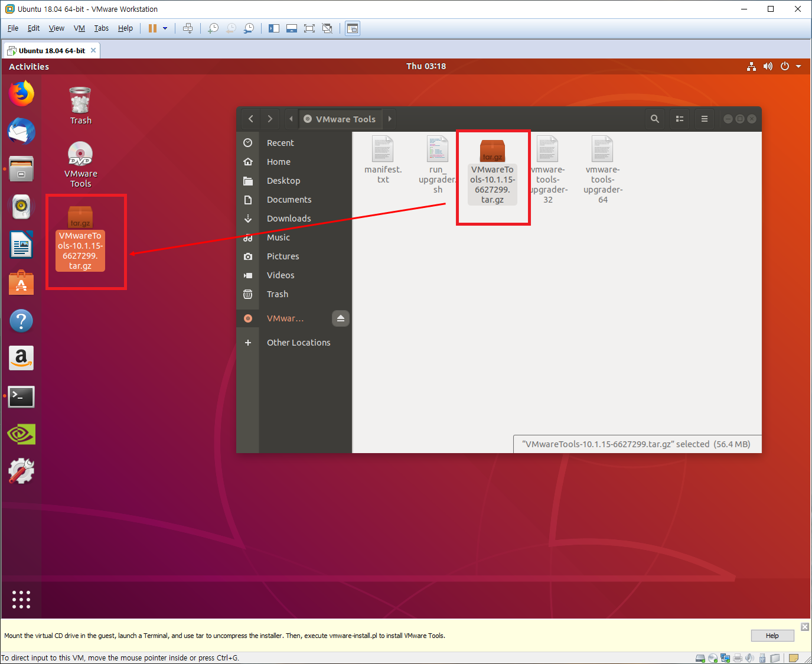Open the Help menu in VMware
The height and width of the screenshot is (664, 812).
125,28
